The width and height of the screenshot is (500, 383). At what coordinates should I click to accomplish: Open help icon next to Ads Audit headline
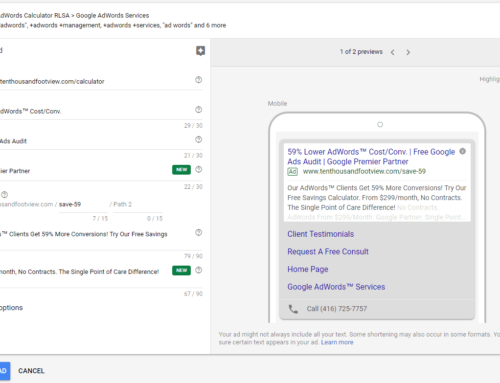pos(199,139)
